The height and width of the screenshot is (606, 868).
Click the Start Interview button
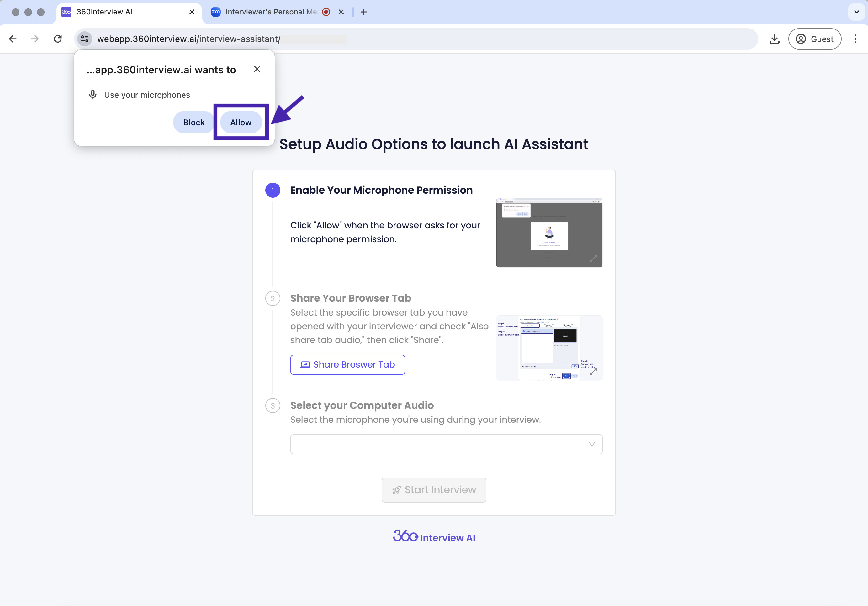[x=434, y=490]
